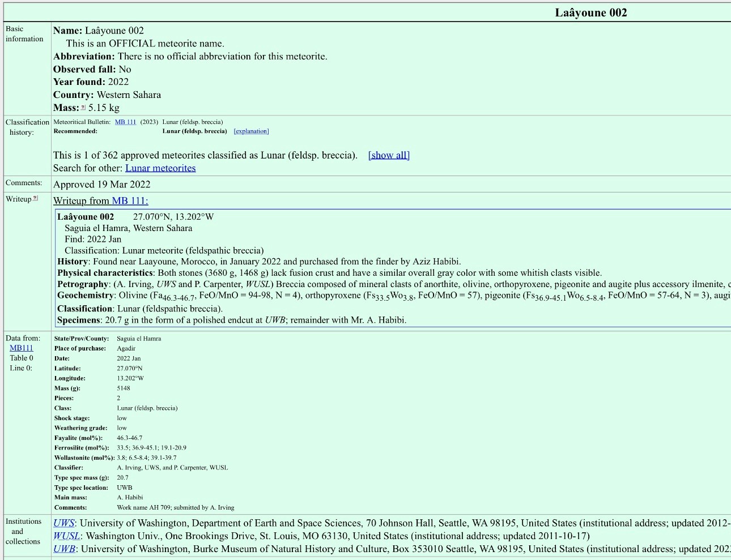Click the Country value Western Sahara

point(129,95)
